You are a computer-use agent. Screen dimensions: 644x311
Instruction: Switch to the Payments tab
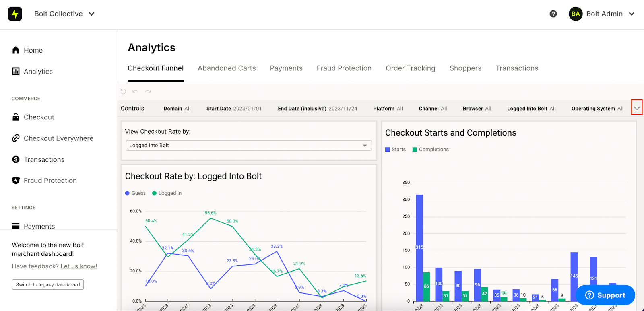286,68
